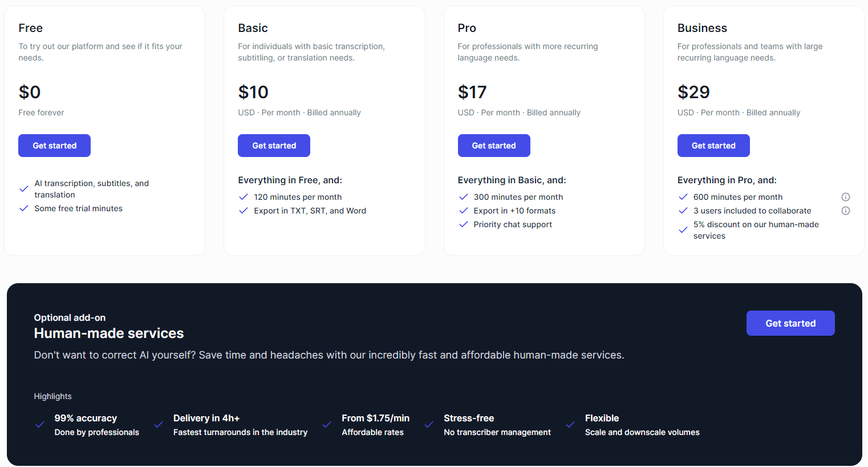The width and height of the screenshot is (868, 467).
Task: Click checkmark beside 5% discount on human-made services
Action: (683, 230)
